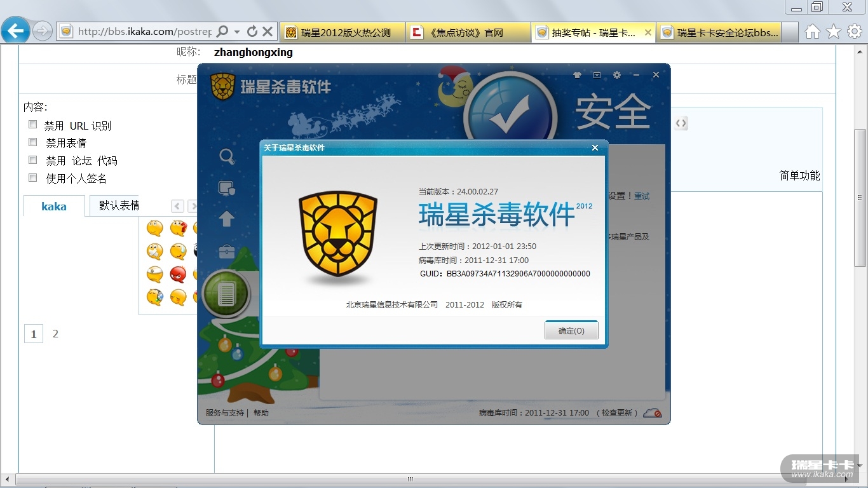Open the update arrow icon in Rising sidebar
Image resolution: width=868 pixels, height=488 pixels.
point(227,219)
